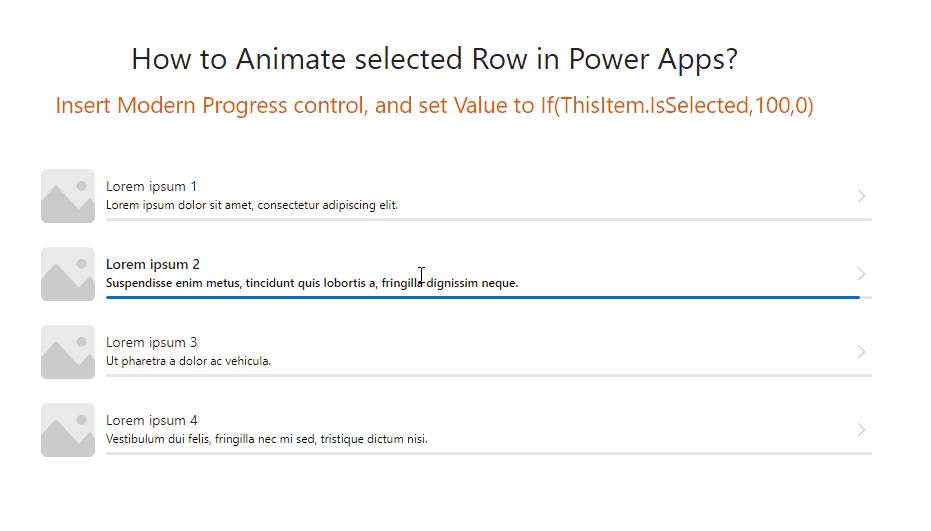931x531 pixels.
Task: Click the orange 'Insert Modern Progress control' text
Action: pos(211,105)
